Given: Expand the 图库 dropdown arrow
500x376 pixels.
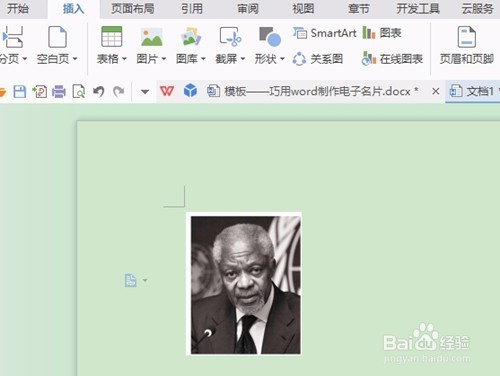Looking at the screenshot, I should coord(203,59).
